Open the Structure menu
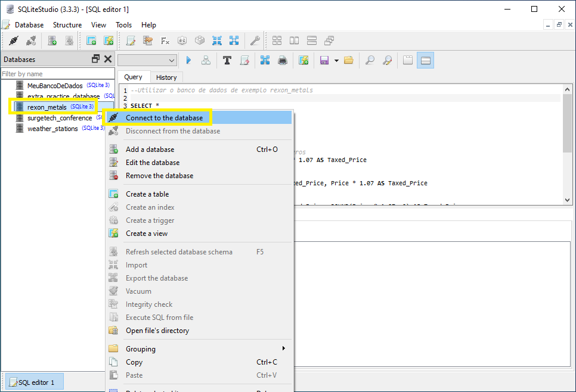This screenshot has height=392, width=576. click(67, 25)
